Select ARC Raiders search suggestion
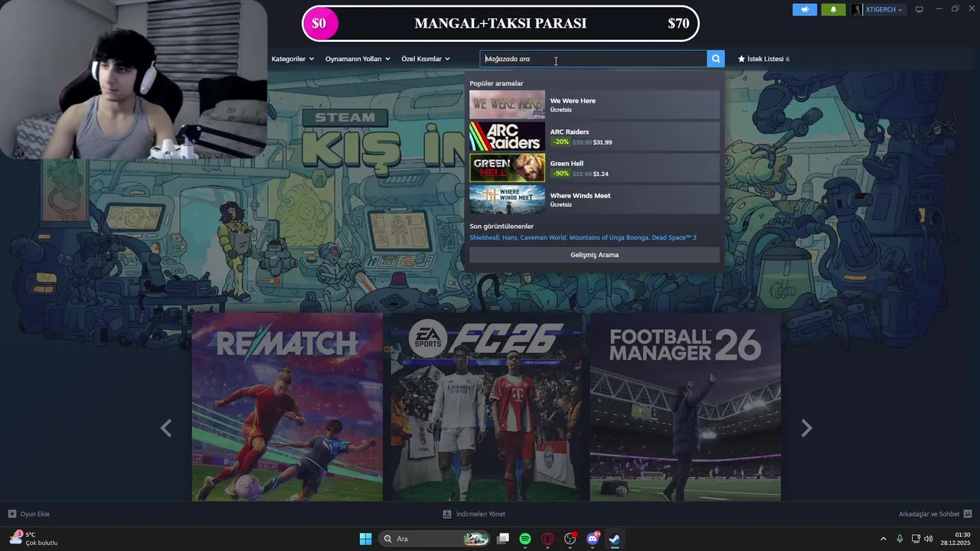 (594, 136)
